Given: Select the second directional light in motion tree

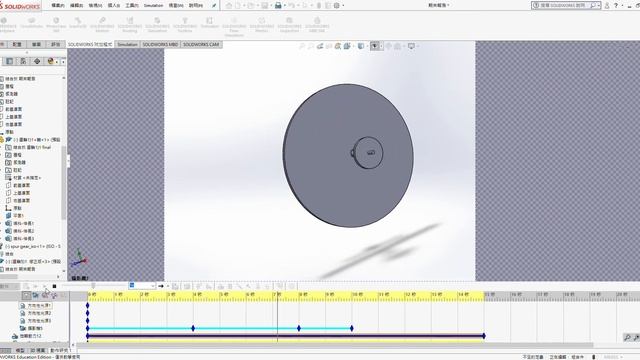Looking at the screenshot, I should point(36,313).
